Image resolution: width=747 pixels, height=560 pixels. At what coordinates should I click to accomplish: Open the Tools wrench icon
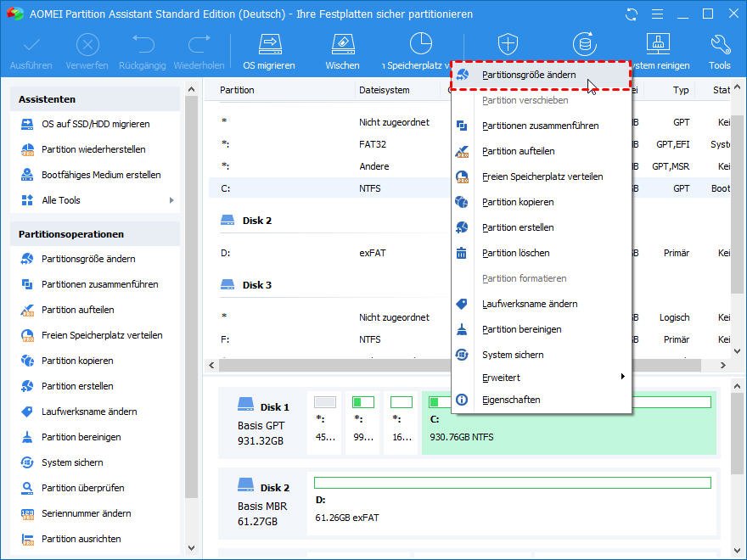pos(720,44)
